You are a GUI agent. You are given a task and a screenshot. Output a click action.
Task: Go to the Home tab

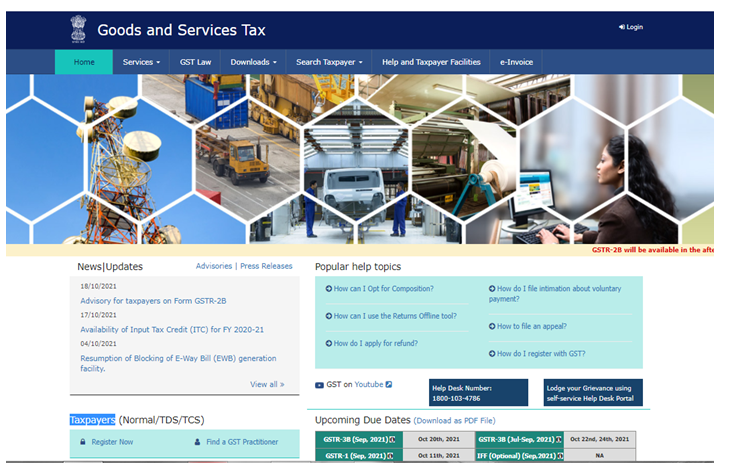84,62
